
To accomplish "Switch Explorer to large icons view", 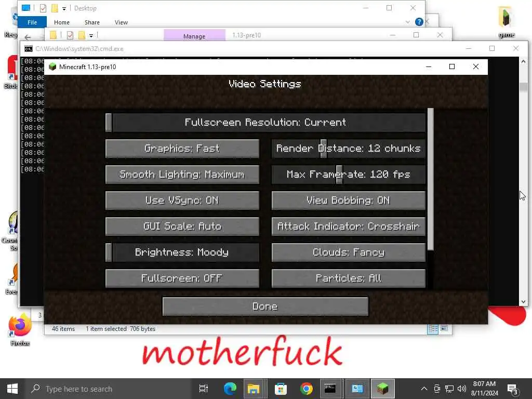I will coord(444,328).
